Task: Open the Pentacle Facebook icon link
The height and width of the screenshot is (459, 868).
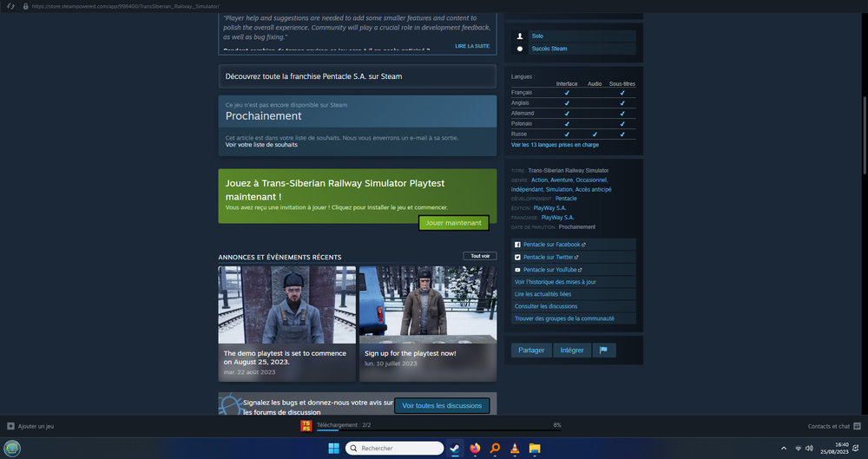Action: (x=517, y=245)
